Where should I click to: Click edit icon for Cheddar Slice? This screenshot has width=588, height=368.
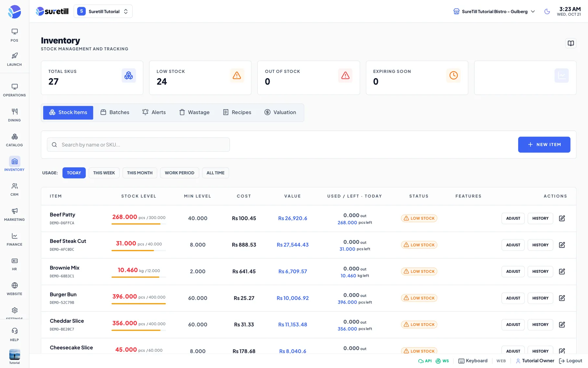[562, 324]
